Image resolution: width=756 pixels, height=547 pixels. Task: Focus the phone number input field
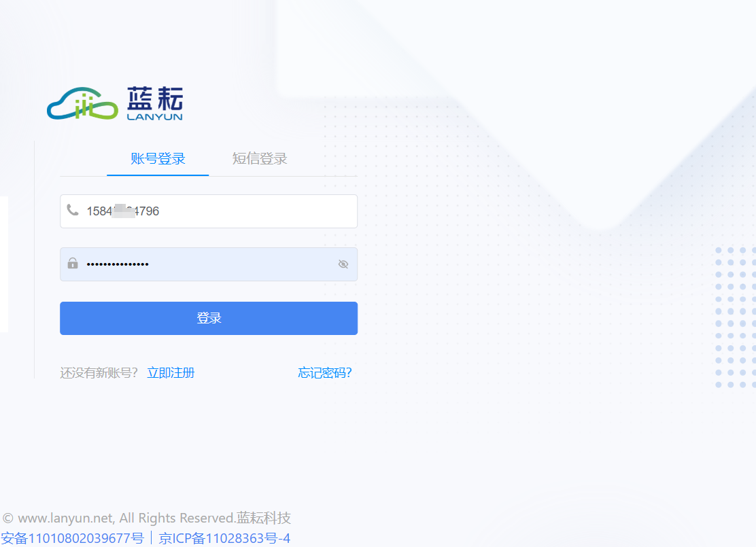tap(209, 211)
